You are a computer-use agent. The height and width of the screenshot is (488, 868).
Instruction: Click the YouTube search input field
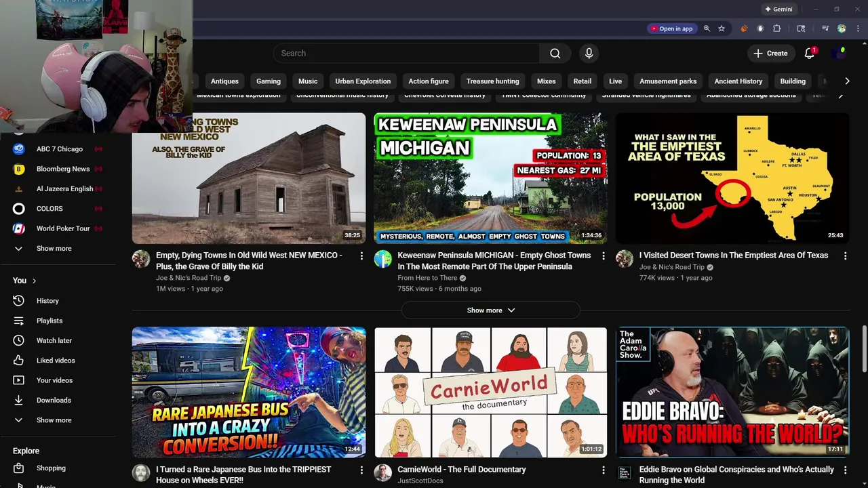pos(406,54)
